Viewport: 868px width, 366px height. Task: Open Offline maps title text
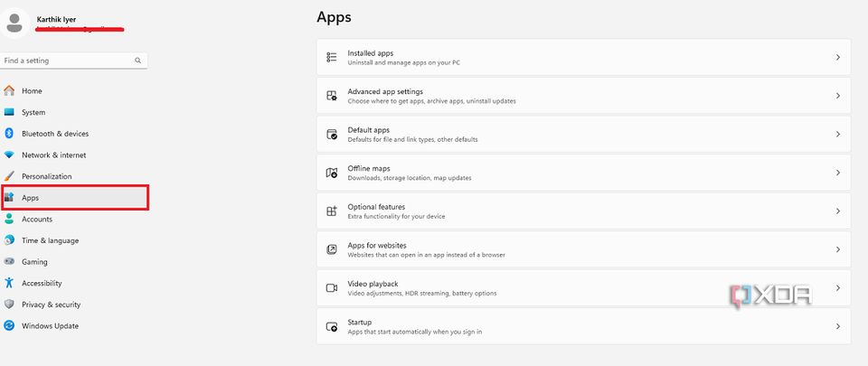(x=369, y=168)
